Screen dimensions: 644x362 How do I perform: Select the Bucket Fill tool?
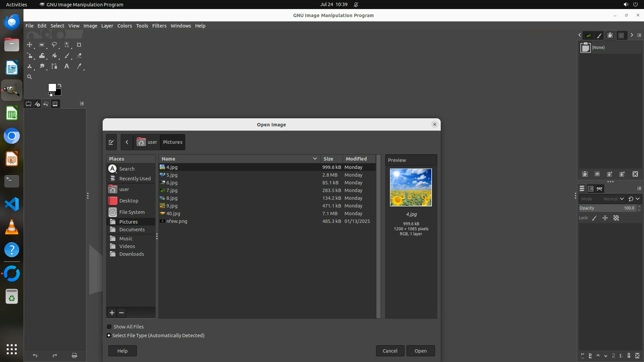pos(54,56)
